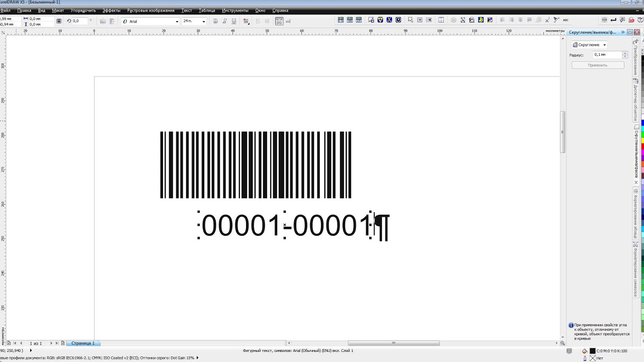The height and width of the screenshot is (362, 644).
Task: Open character formatting docker icon
Action: pos(279,21)
